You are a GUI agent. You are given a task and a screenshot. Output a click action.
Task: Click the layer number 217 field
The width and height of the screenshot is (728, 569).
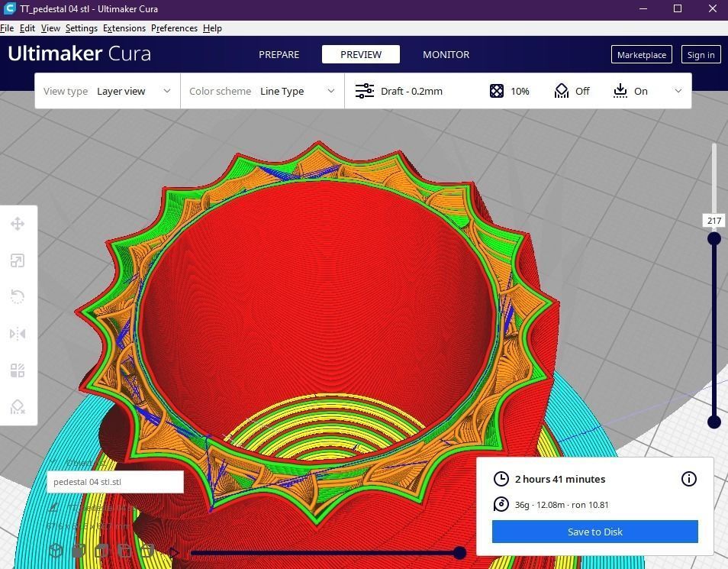tap(714, 221)
